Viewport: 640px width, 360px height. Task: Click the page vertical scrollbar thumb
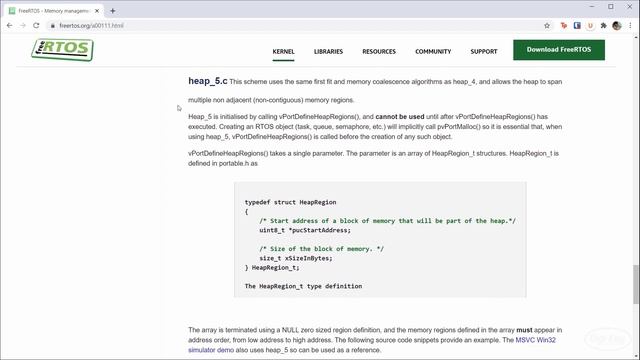click(x=636, y=284)
